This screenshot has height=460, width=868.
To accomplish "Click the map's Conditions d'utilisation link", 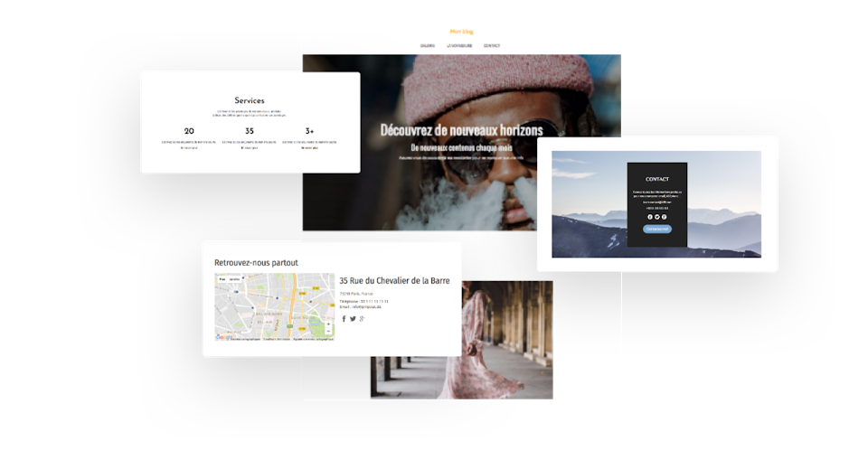I will tap(277, 339).
